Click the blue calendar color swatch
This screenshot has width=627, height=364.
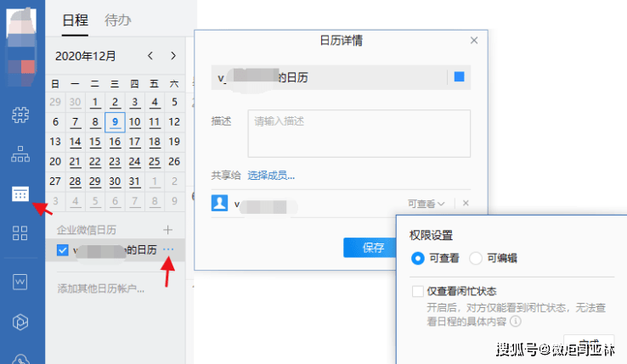[460, 77]
